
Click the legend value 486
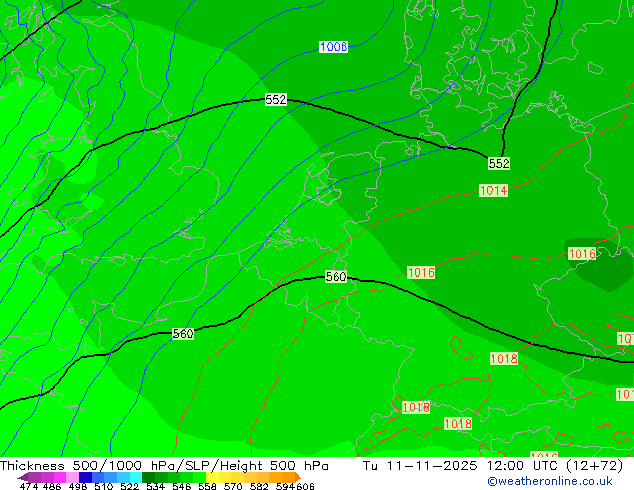[52, 486]
